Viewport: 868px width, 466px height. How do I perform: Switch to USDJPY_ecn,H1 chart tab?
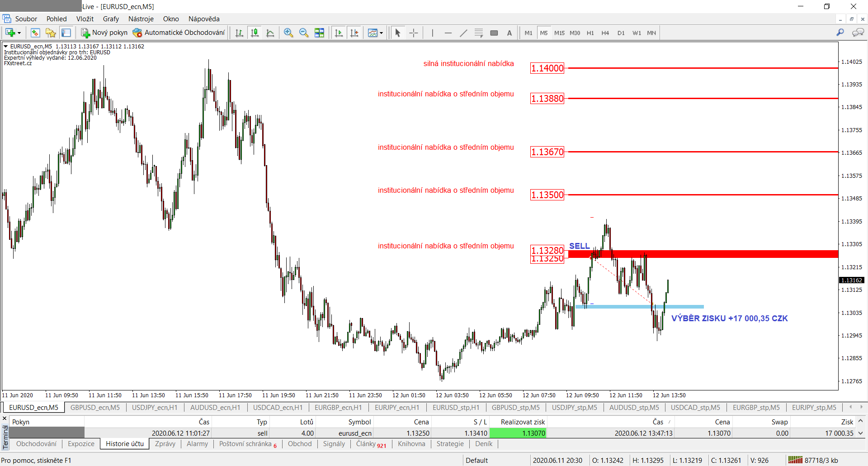point(155,408)
